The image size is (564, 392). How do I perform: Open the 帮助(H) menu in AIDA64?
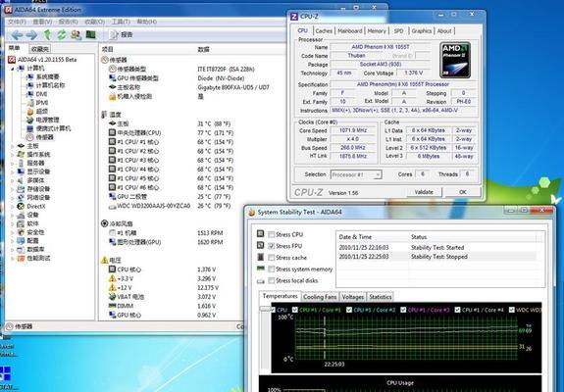coord(146,22)
